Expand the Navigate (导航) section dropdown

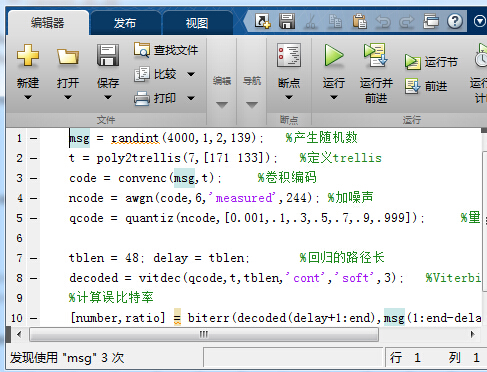[252, 105]
